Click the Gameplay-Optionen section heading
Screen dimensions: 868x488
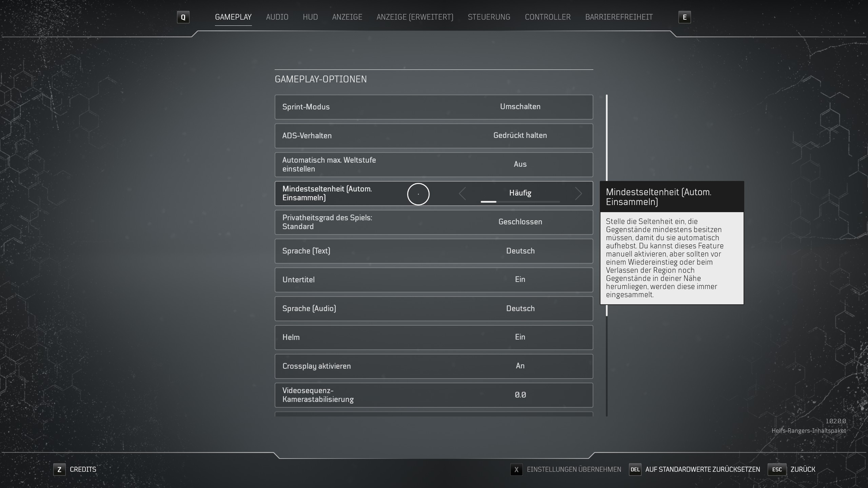click(x=321, y=79)
